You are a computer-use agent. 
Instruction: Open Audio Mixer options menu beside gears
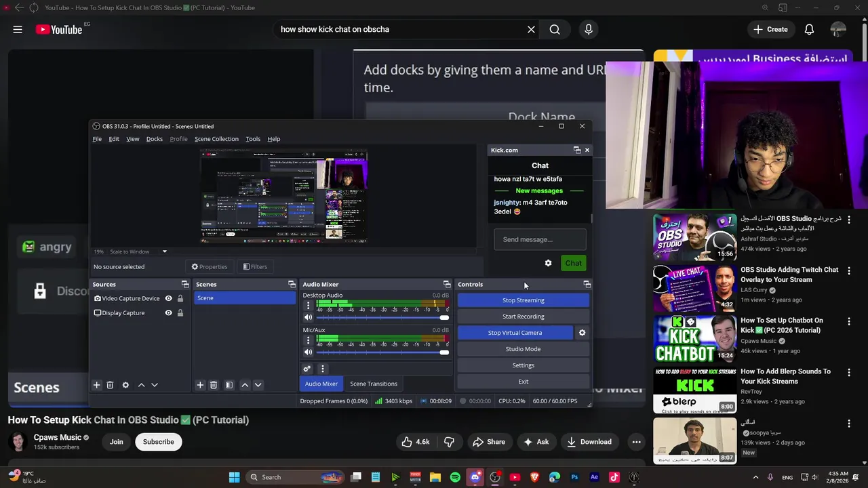click(x=323, y=369)
